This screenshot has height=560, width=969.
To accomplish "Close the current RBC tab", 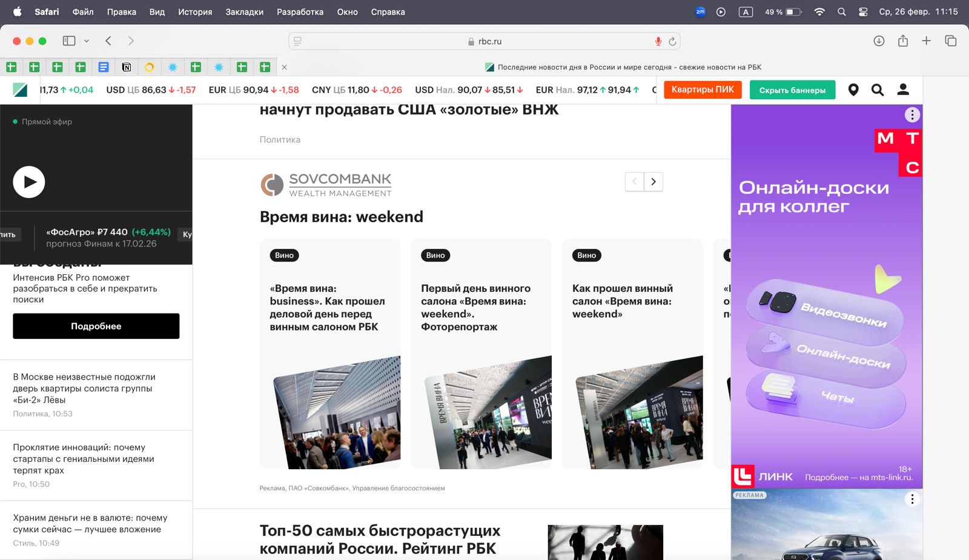I will coord(285,67).
